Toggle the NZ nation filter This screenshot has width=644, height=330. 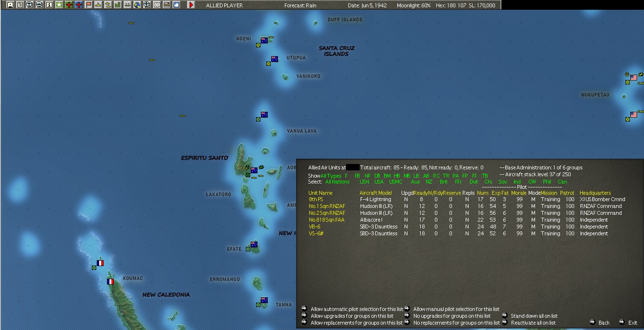(429, 182)
